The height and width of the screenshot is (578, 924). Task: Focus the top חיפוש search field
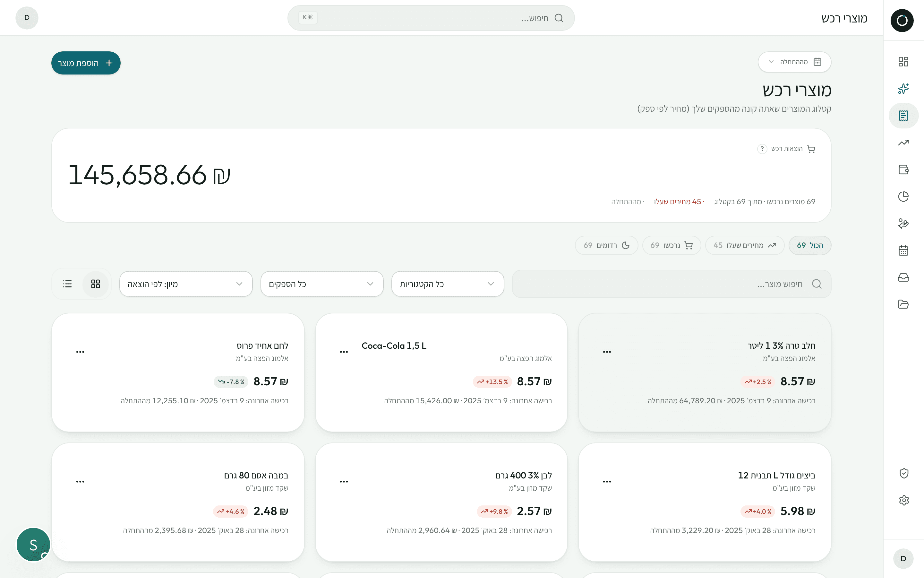[431, 18]
